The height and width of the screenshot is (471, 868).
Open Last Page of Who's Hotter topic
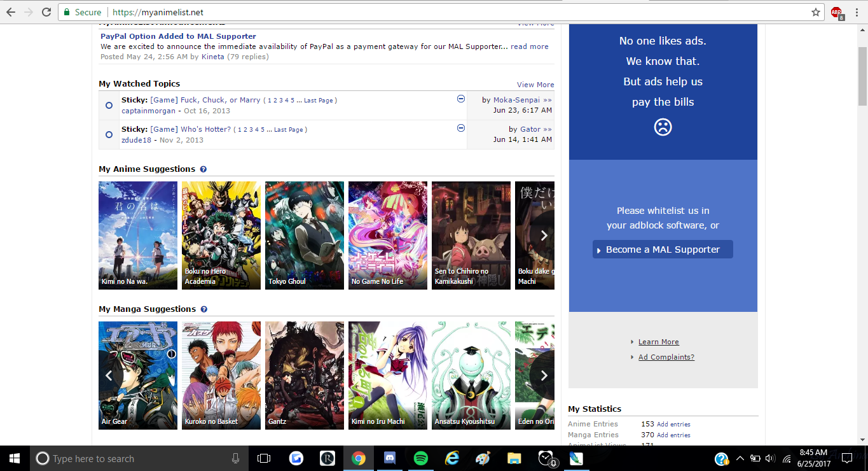288,130
